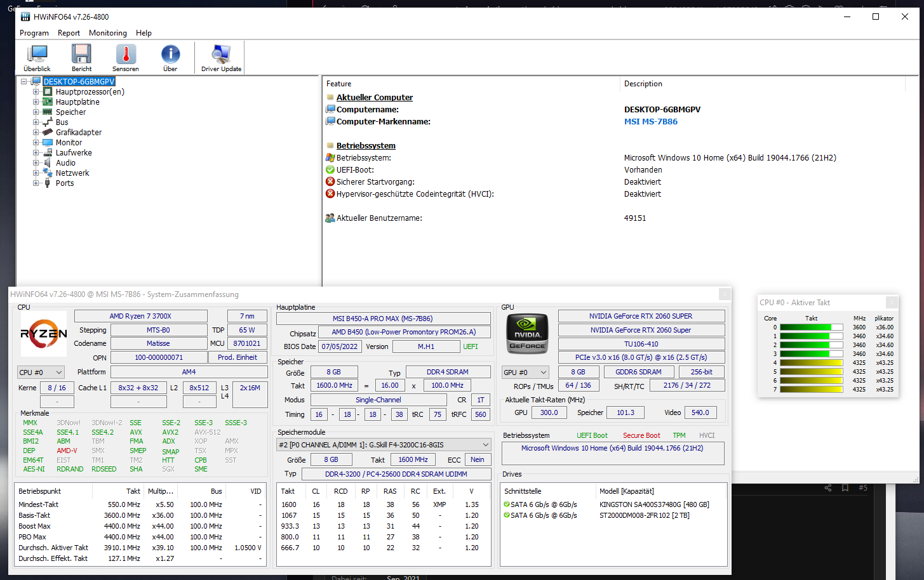924x580 pixels.
Task: Click red X icon beside Hypervisor-geschützte Codeintegrität
Action: tap(330, 194)
